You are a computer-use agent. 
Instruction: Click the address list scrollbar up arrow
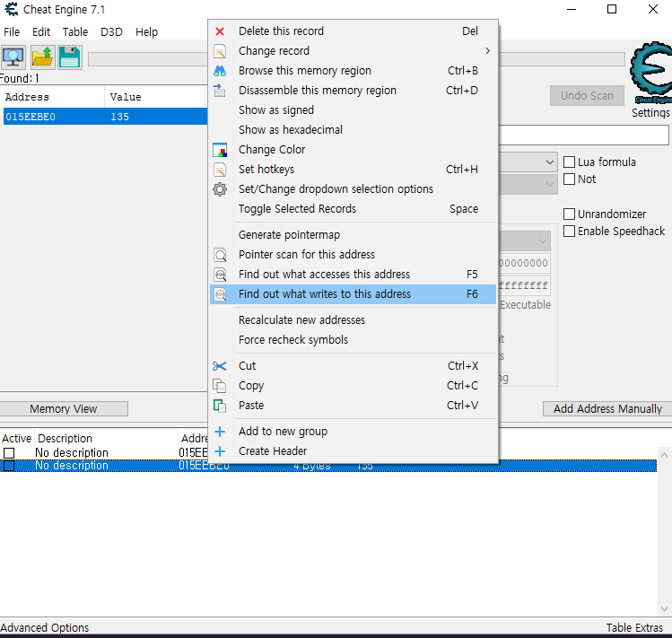(664, 454)
